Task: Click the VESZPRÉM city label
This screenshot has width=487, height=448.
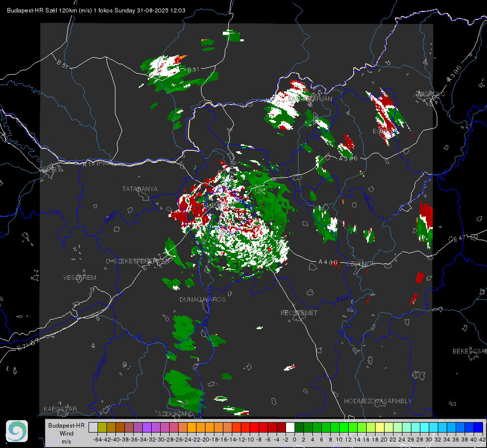Action: [x=80, y=277]
